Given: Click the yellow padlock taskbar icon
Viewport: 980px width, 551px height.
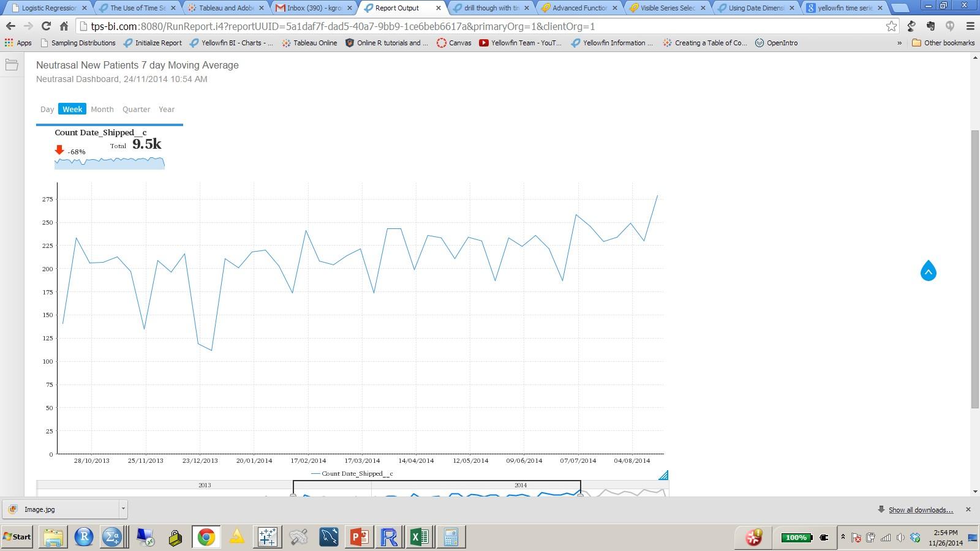Looking at the screenshot, I should [175, 537].
